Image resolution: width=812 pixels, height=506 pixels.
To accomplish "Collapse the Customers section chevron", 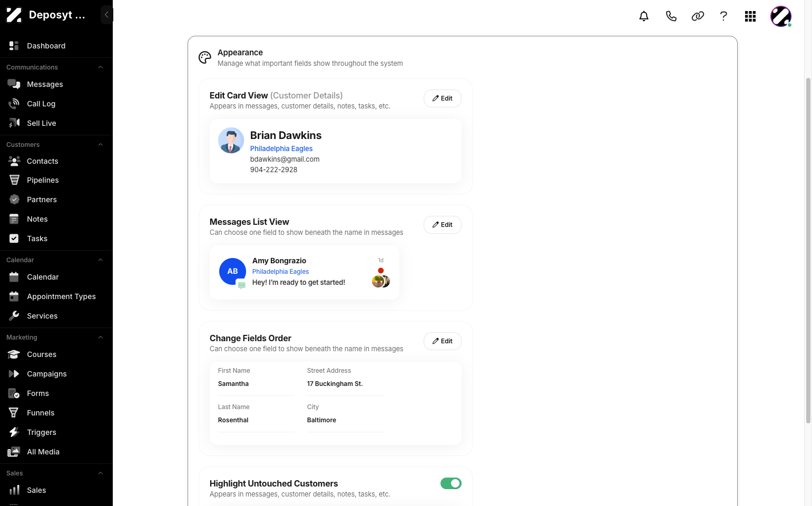I will point(100,145).
